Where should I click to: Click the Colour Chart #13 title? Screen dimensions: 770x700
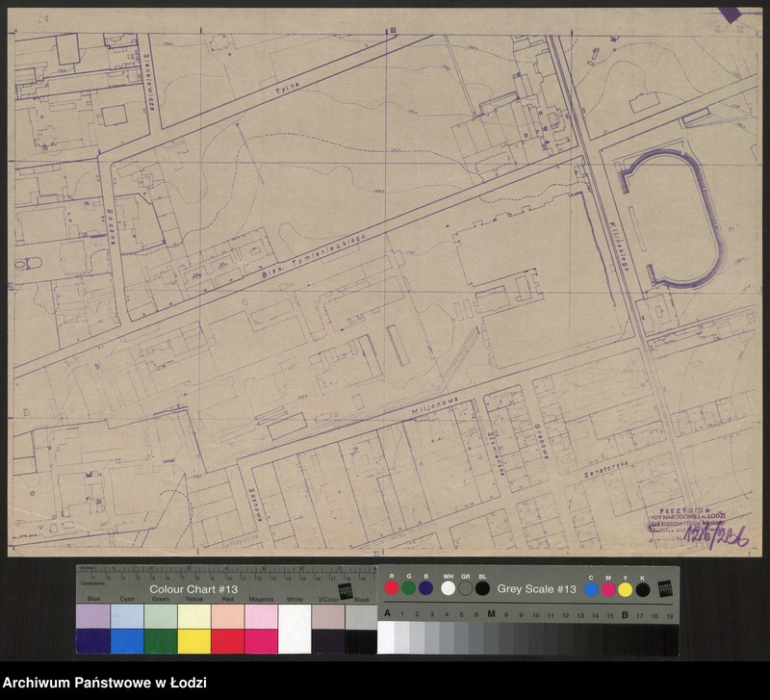coord(193,589)
